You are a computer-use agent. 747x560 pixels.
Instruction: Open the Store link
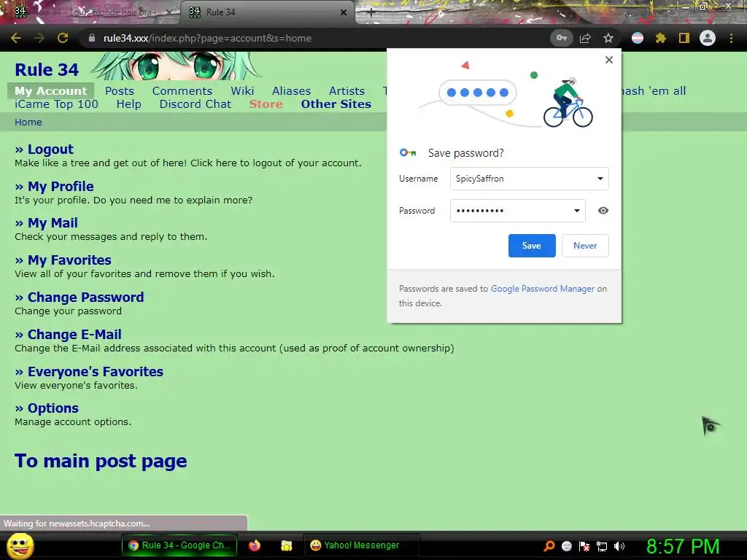[266, 104]
